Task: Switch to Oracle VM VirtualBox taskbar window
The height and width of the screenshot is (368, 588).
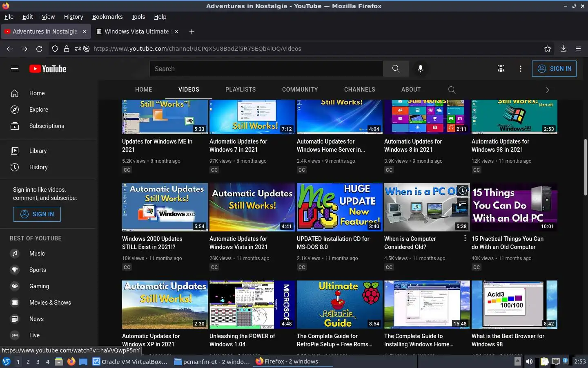Action: [130, 361]
